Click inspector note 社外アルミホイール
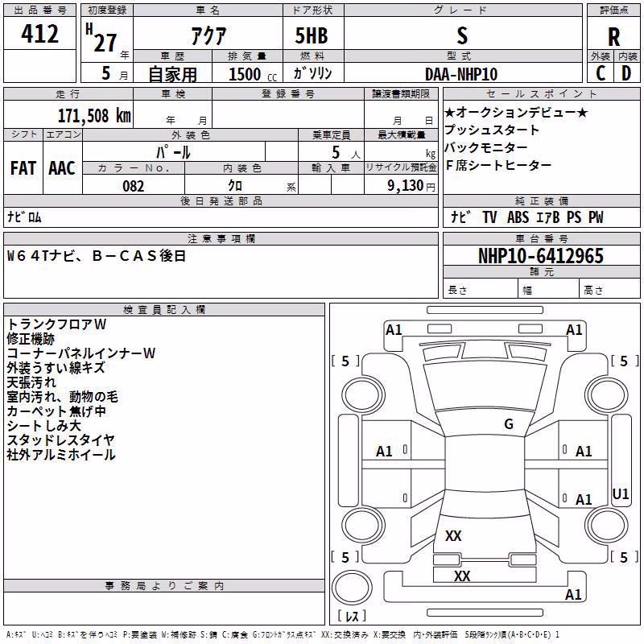Viewport: 644px width, 644px height. (61, 455)
